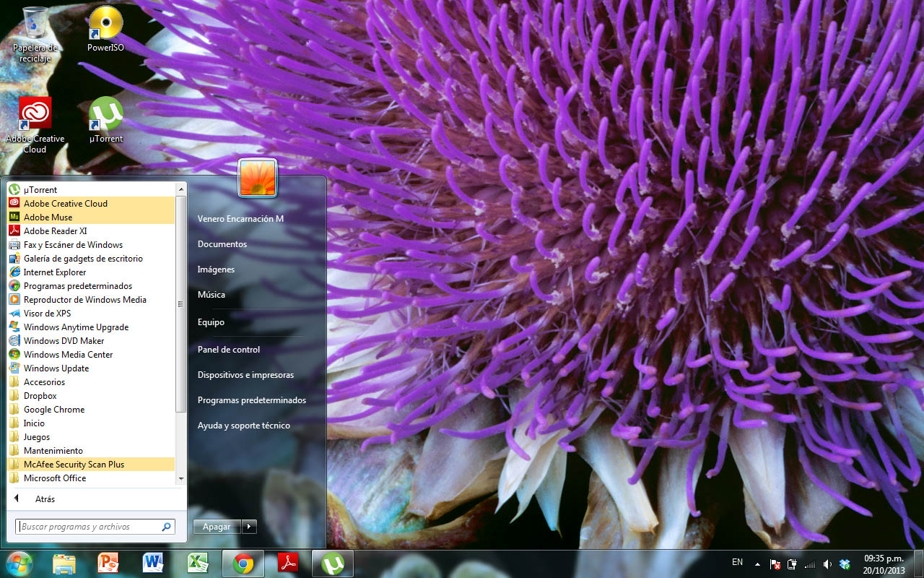Open Programas predeterminados in right pane
Screen dimensions: 924x578
tap(252, 400)
